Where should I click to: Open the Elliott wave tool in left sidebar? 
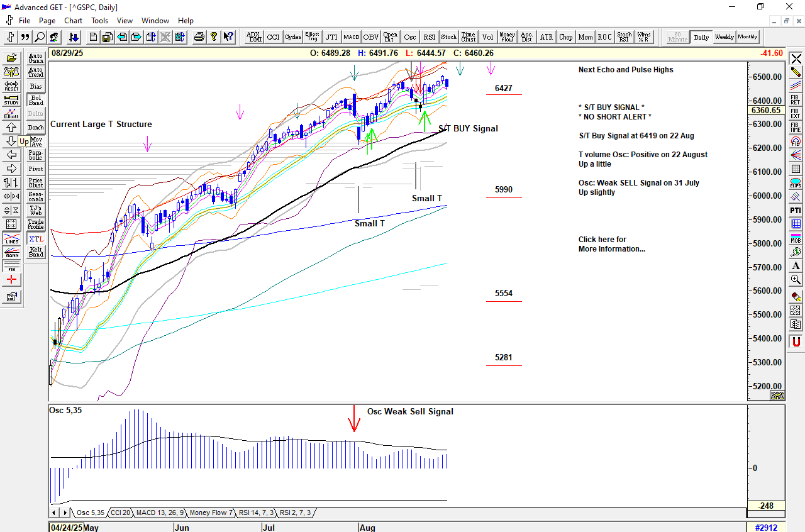(11, 114)
